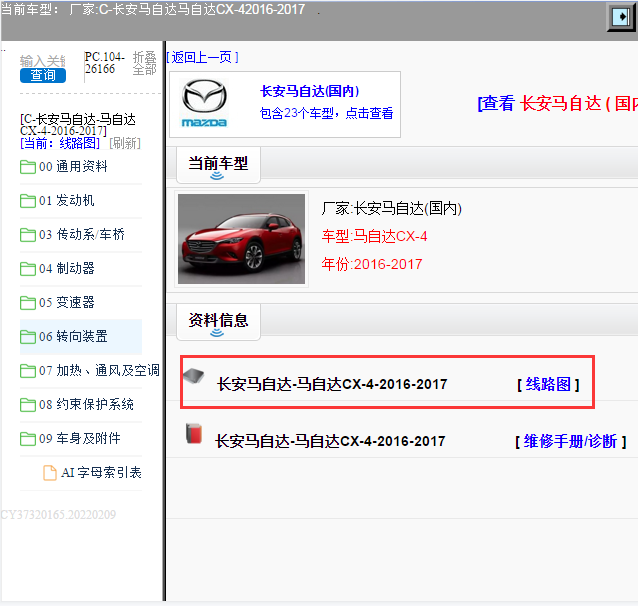This screenshot has width=638, height=606.
Task: Click the 06 转向装置 folder icon
Action: tap(28, 337)
